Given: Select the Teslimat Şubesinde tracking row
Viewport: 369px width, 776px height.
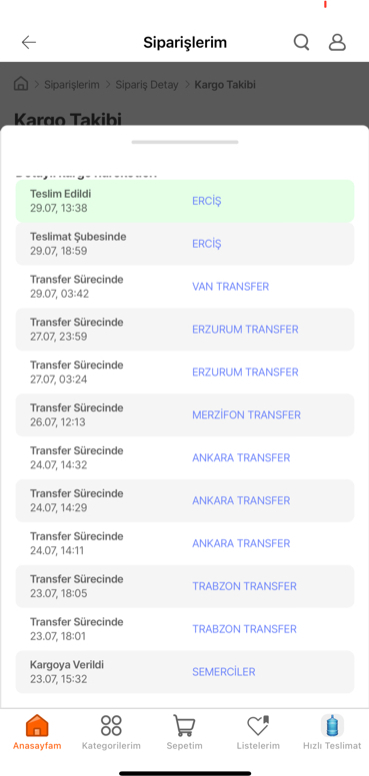Looking at the screenshot, I should click(185, 244).
